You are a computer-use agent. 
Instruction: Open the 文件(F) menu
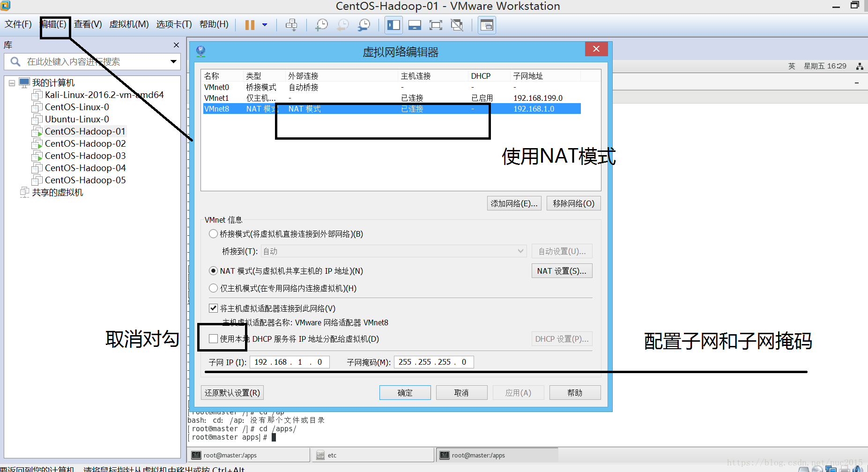click(18, 24)
